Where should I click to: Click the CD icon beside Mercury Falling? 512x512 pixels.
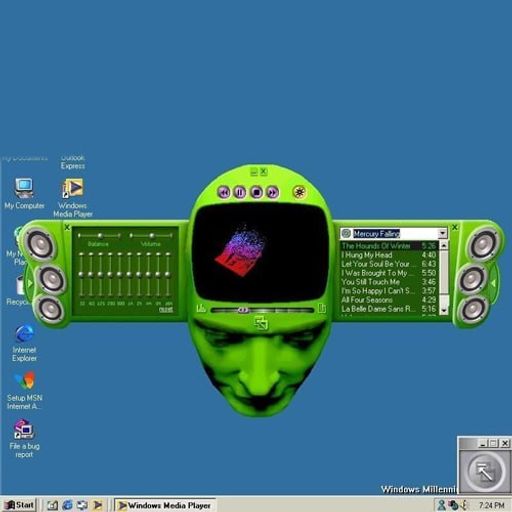[x=346, y=233]
